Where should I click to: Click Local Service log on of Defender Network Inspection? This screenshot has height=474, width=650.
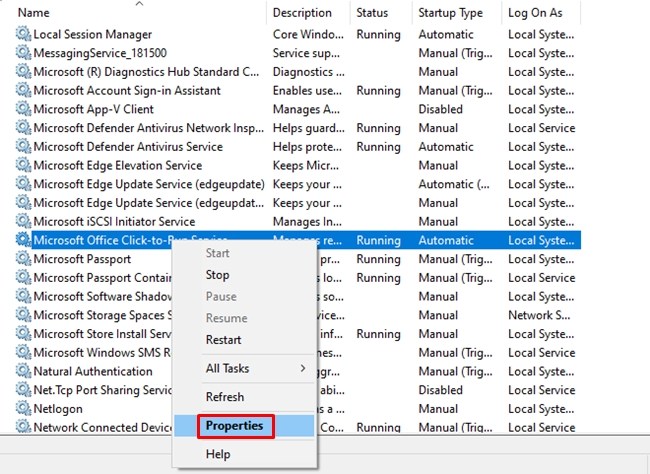point(541,128)
